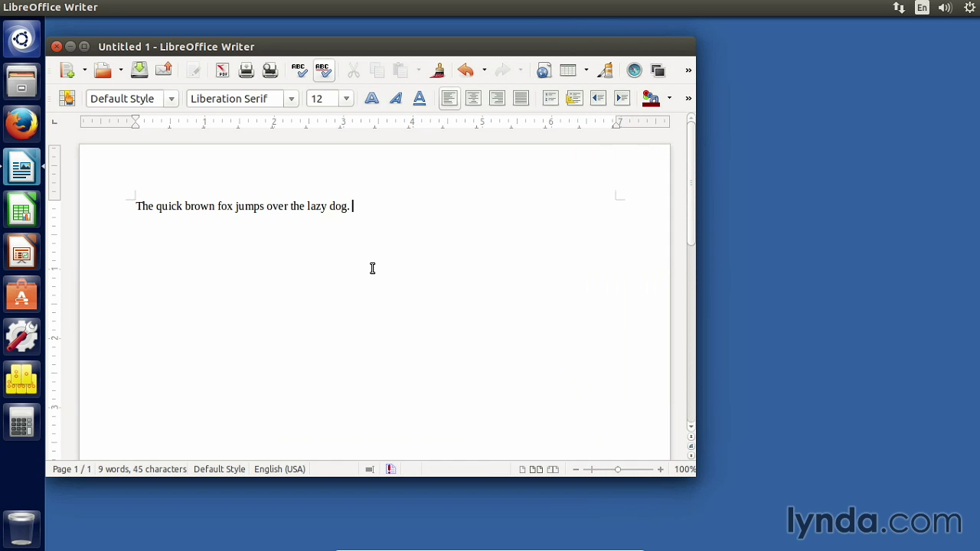Click the Undo arrow
Image resolution: width=980 pixels, height=551 pixels.
tap(465, 70)
